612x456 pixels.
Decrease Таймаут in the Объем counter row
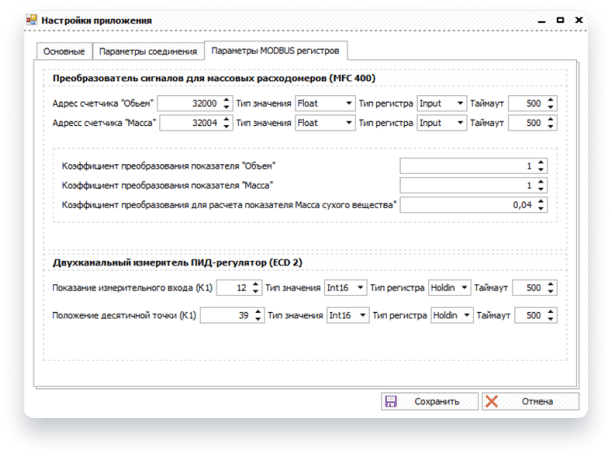[551, 107]
